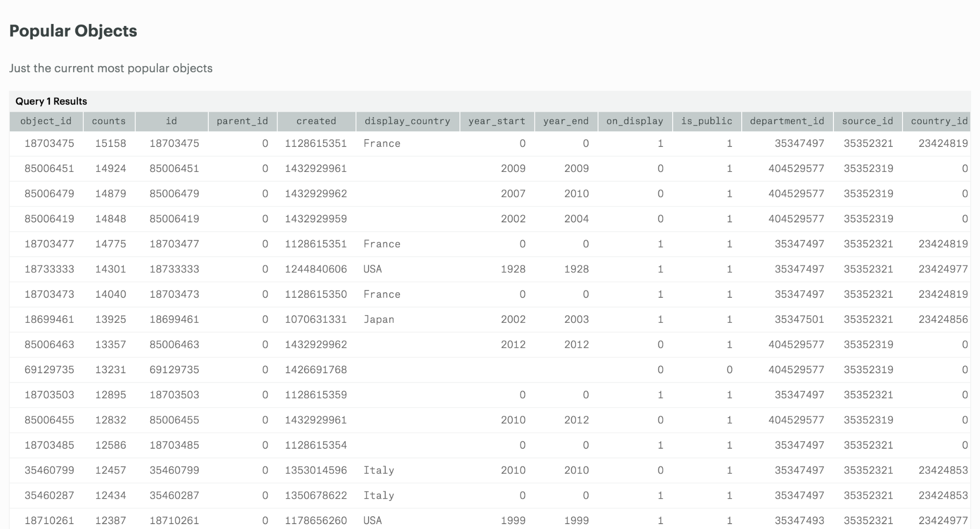This screenshot has height=529, width=980.
Task: Select counts cell 12586
Action: (x=111, y=445)
